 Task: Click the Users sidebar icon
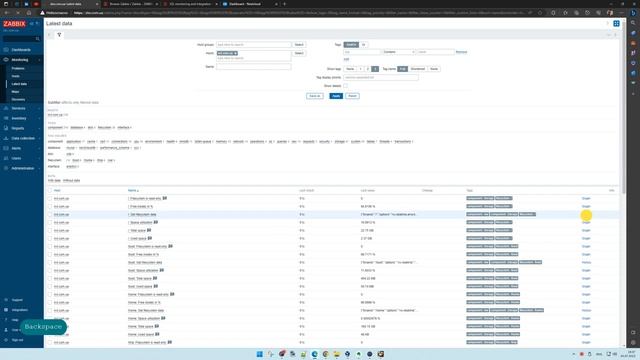pos(6,158)
